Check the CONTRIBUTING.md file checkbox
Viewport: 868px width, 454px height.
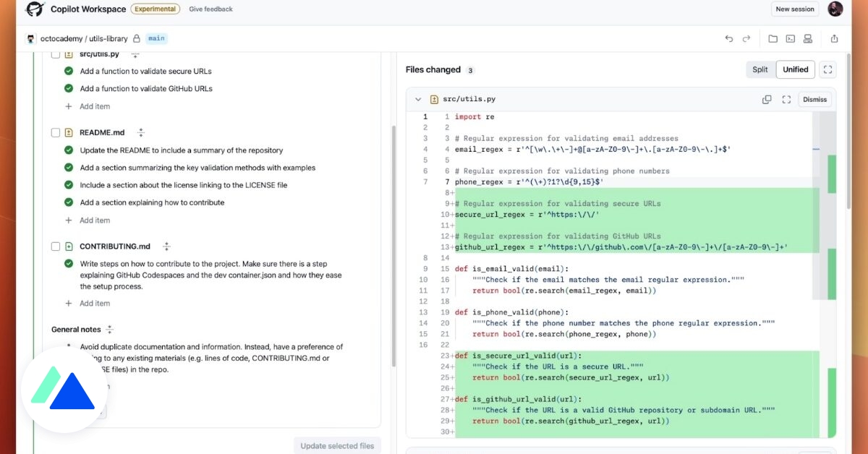click(55, 246)
